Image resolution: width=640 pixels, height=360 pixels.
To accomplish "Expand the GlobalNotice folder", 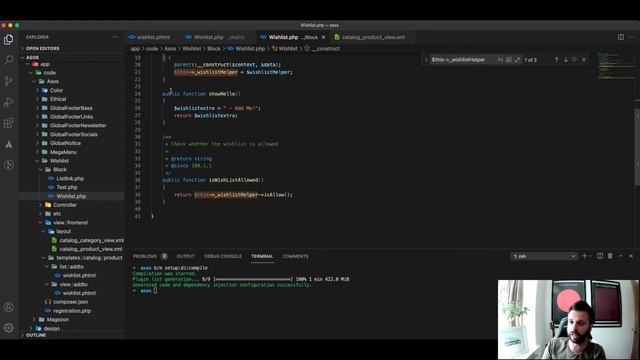I will (65, 143).
